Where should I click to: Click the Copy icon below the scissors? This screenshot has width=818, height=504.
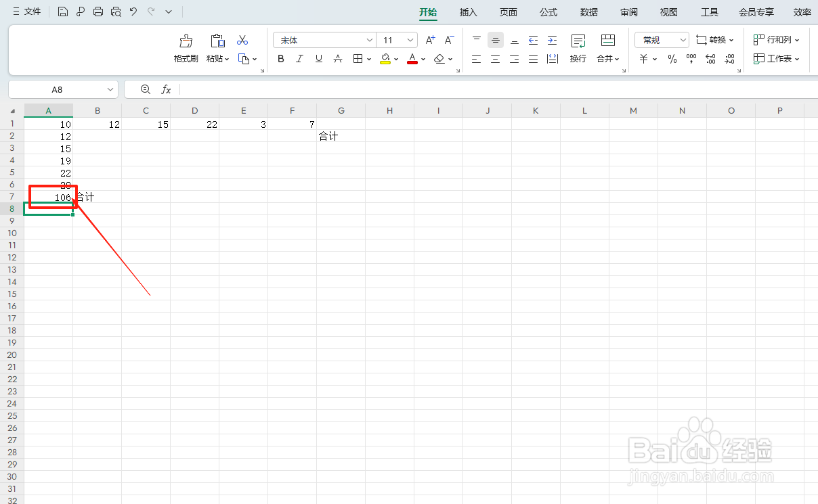tap(244, 59)
